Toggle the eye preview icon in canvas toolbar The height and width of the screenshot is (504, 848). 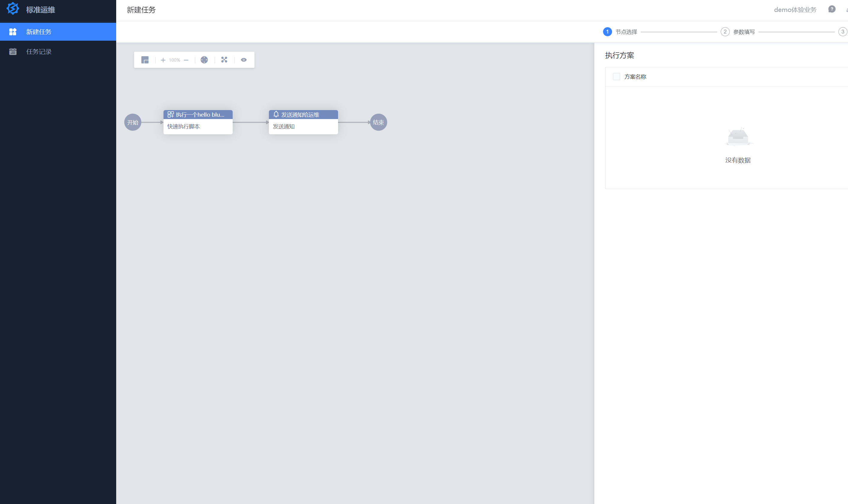coord(244,60)
